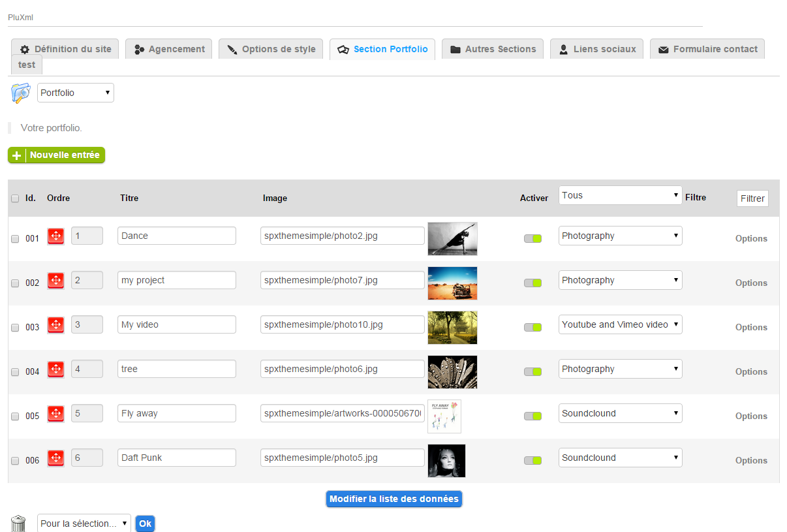The height and width of the screenshot is (532, 787).
Task: Click the trash bin icon at bottom
Action: 18,523
